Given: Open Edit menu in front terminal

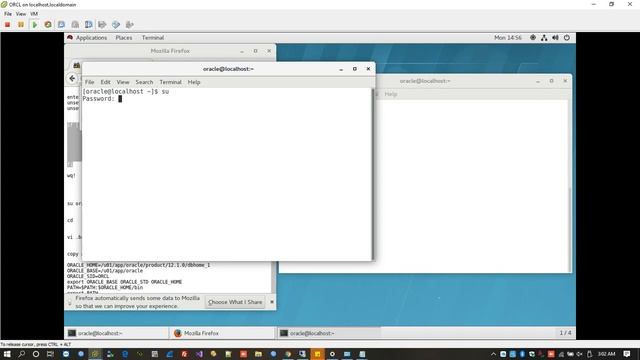Looking at the screenshot, I should [x=105, y=82].
